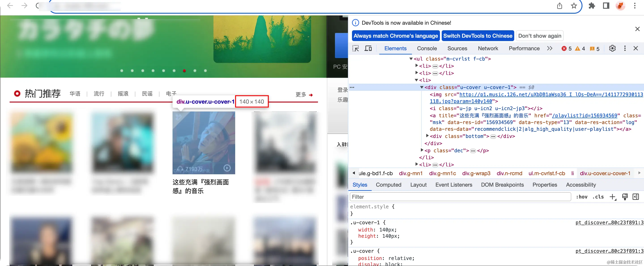
Task: Switch to the Console tab
Action: tap(427, 48)
